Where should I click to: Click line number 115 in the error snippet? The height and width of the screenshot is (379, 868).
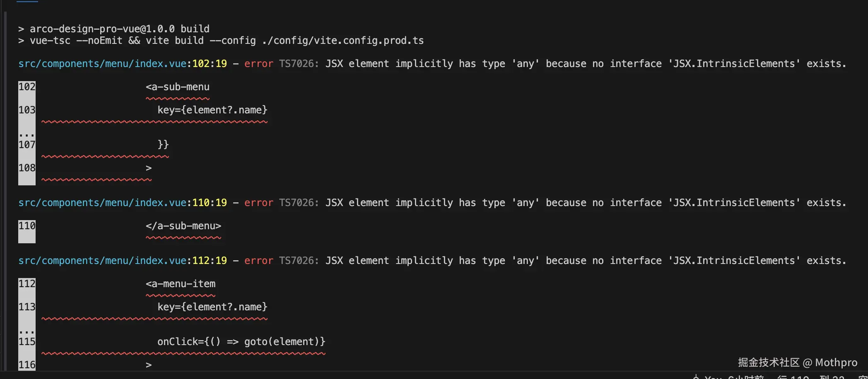point(27,342)
